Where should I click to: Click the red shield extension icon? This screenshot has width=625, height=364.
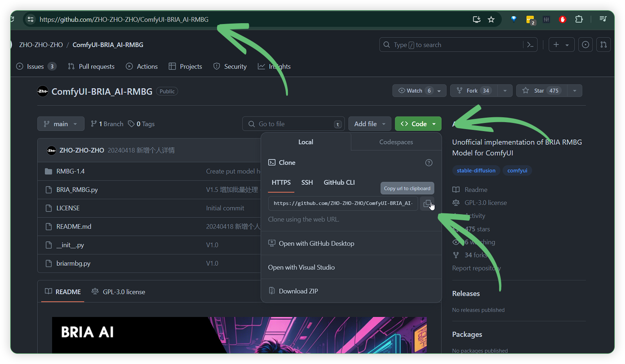(563, 20)
